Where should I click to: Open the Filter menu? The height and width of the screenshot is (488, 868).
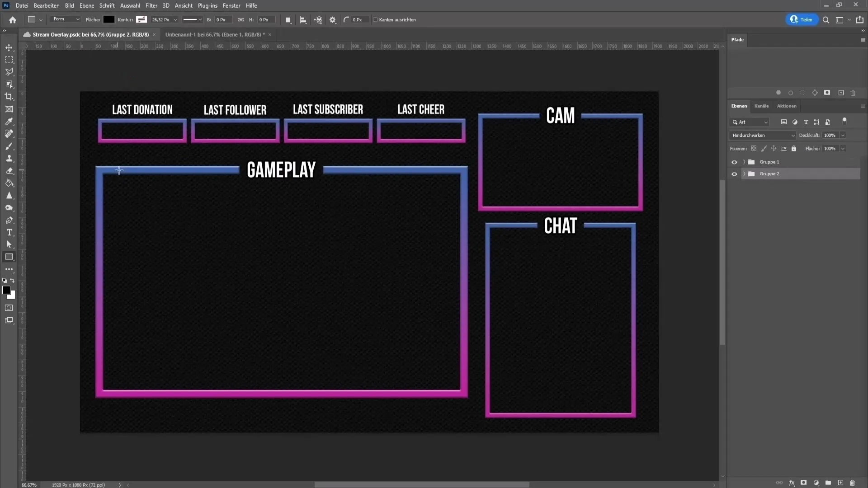(151, 5)
